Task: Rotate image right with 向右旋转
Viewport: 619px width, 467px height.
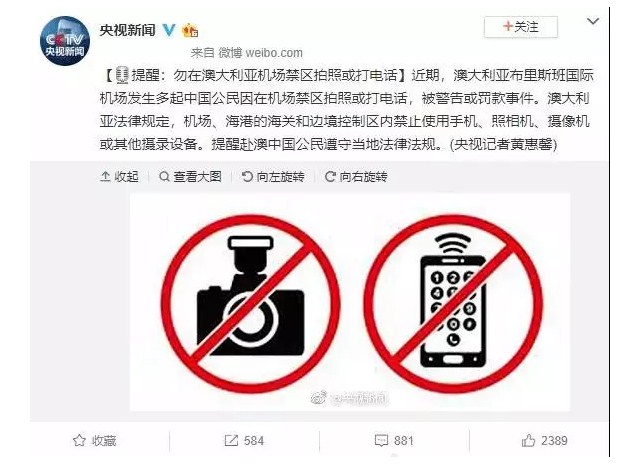Action: click(356, 176)
